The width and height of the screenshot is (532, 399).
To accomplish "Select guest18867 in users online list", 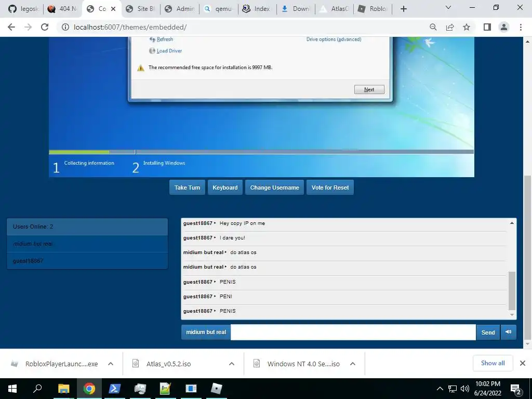I will [87, 261].
